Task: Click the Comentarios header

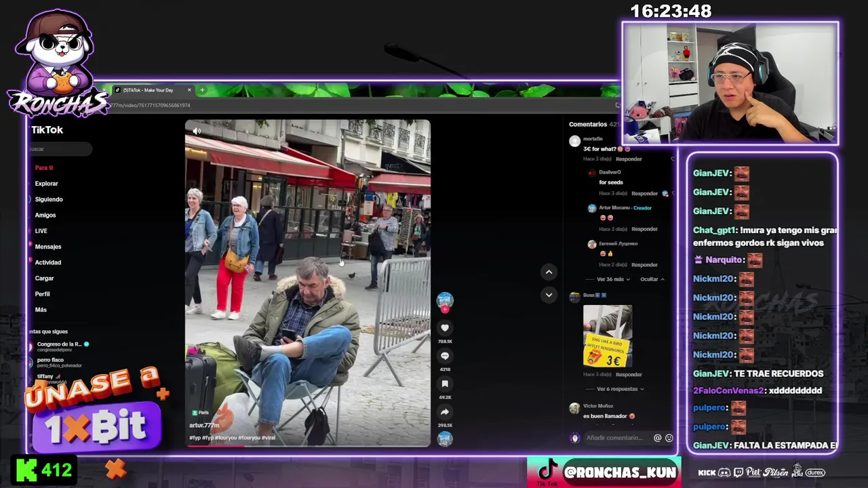Action: tap(588, 124)
